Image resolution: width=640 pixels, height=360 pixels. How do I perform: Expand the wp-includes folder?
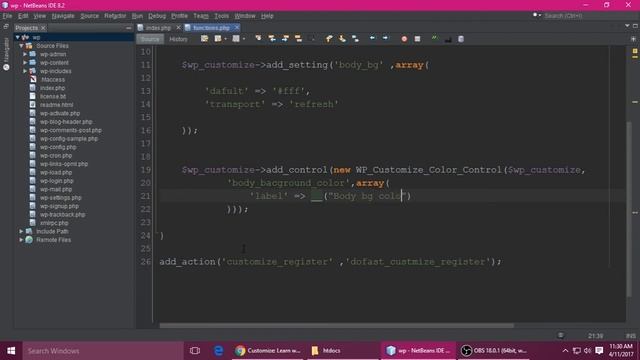(x=25, y=71)
